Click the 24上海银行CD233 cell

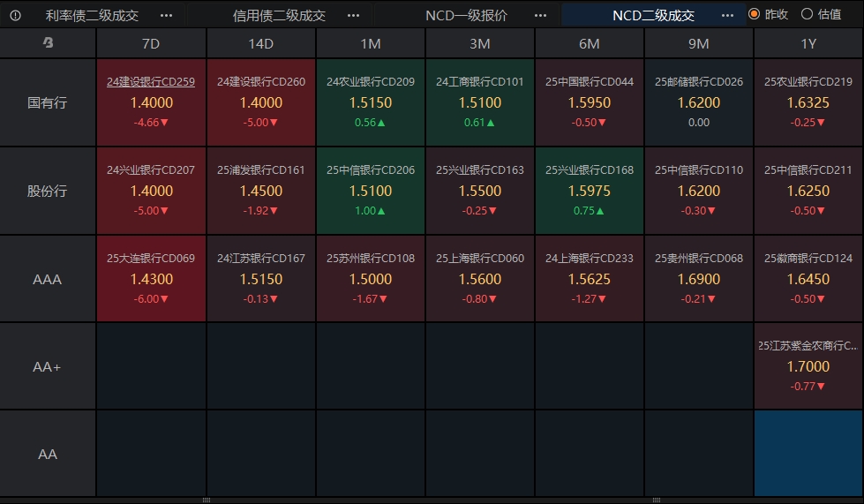click(589, 279)
